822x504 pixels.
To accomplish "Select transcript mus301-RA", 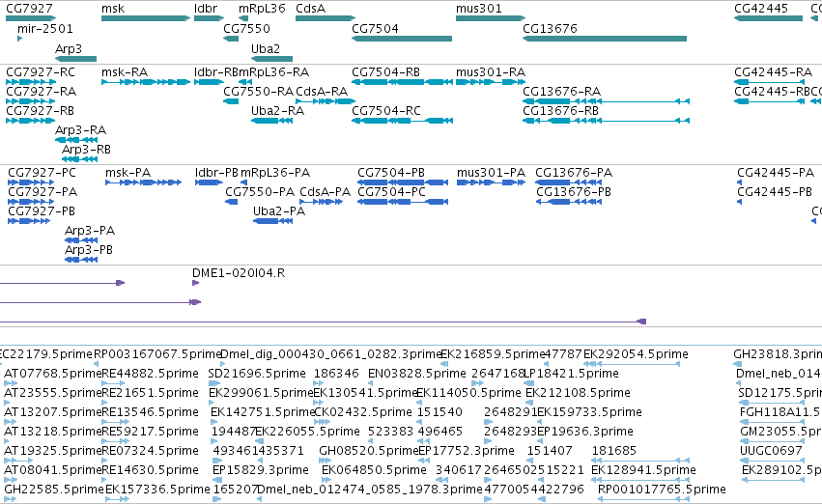I will click(491, 72).
